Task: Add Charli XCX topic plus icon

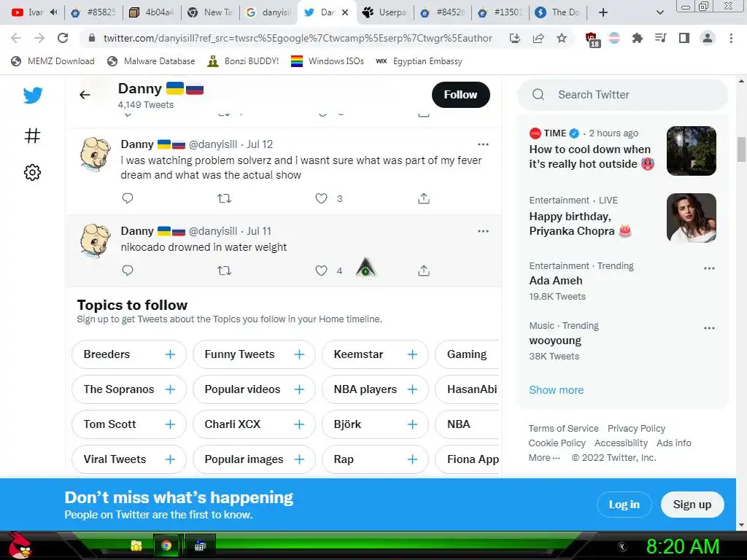Action: click(x=299, y=424)
